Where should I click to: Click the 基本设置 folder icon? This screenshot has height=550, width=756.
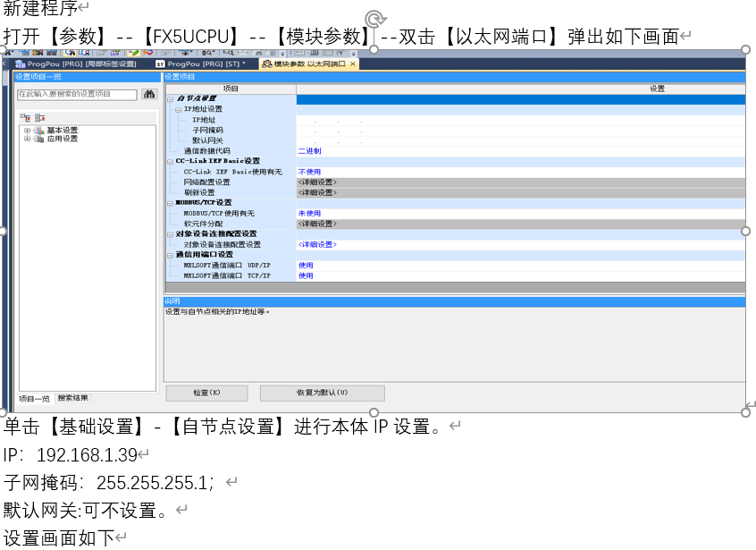pyautogui.click(x=38, y=131)
